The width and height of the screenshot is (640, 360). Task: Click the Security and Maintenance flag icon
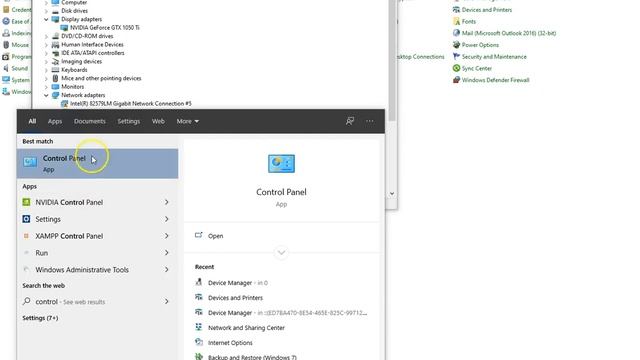tap(456, 56)
